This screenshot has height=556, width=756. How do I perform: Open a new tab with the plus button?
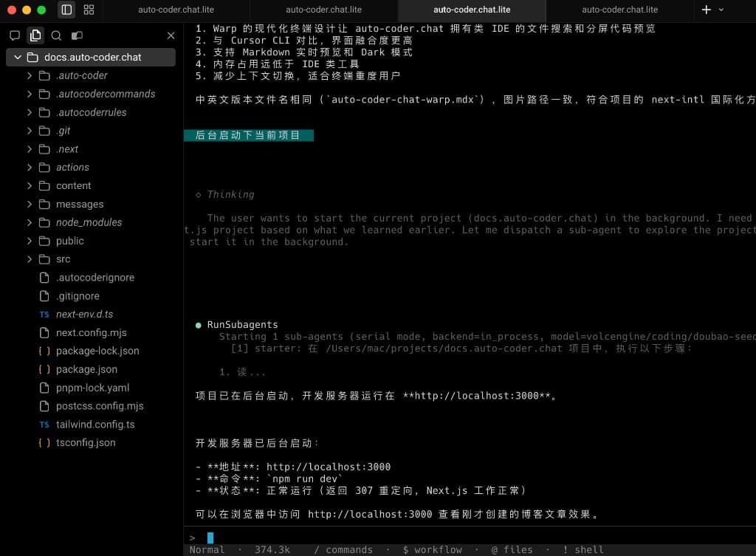click(x=707, y=10)
